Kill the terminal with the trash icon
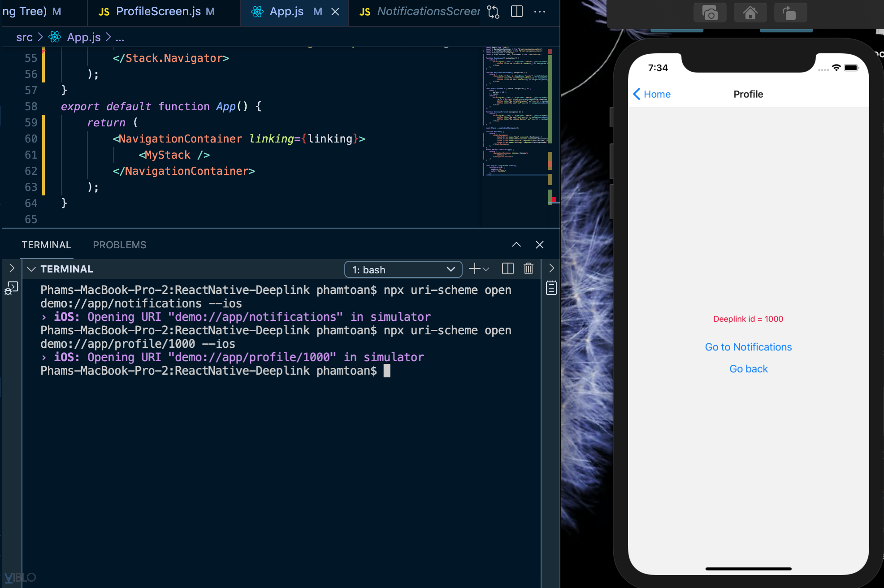The image size is (884, 588). [529, 269]
